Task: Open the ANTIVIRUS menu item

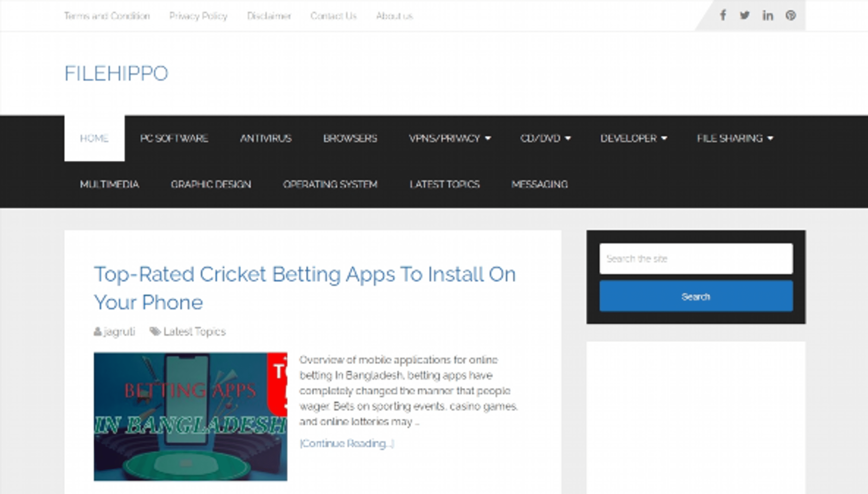Action: coord(266,139)
